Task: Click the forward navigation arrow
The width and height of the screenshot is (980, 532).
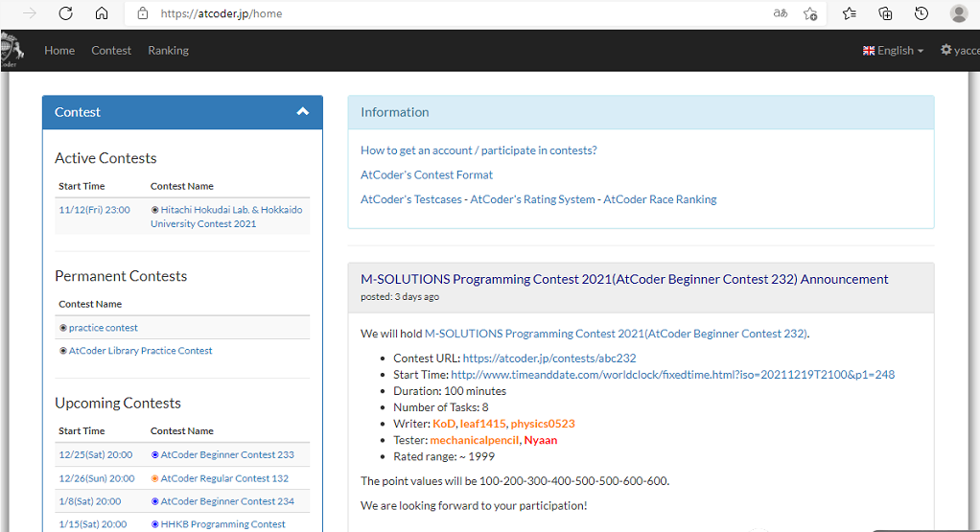Action: tap(30, 13)
